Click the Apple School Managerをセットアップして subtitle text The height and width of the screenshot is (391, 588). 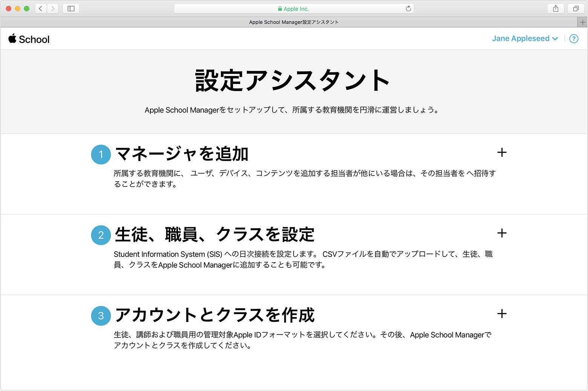pyautogui.click(x=292, y=110)
